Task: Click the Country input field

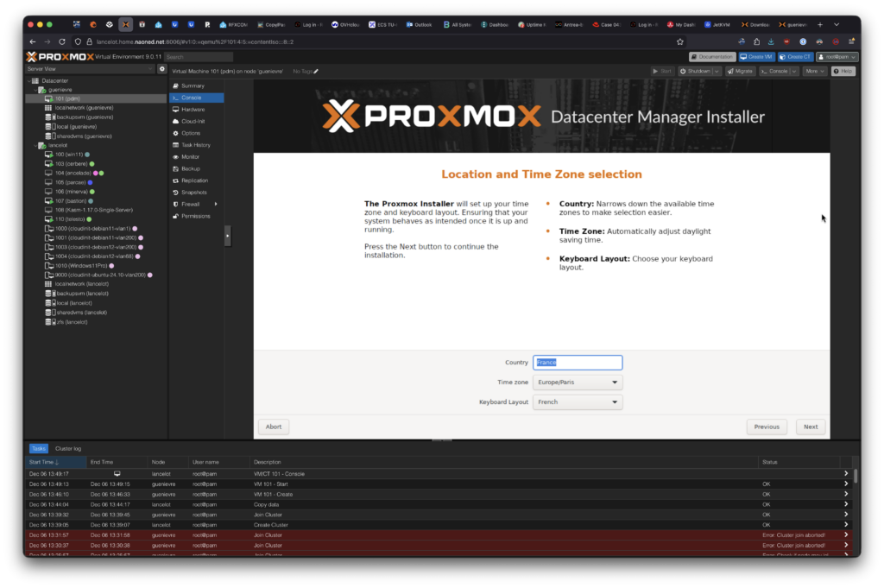Action: click(x=577, y=363)
